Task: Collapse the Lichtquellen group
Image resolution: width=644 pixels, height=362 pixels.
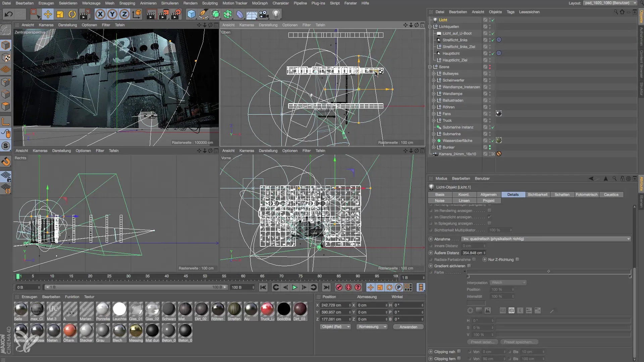Action: pyautogui.click(x=430, y=26)
